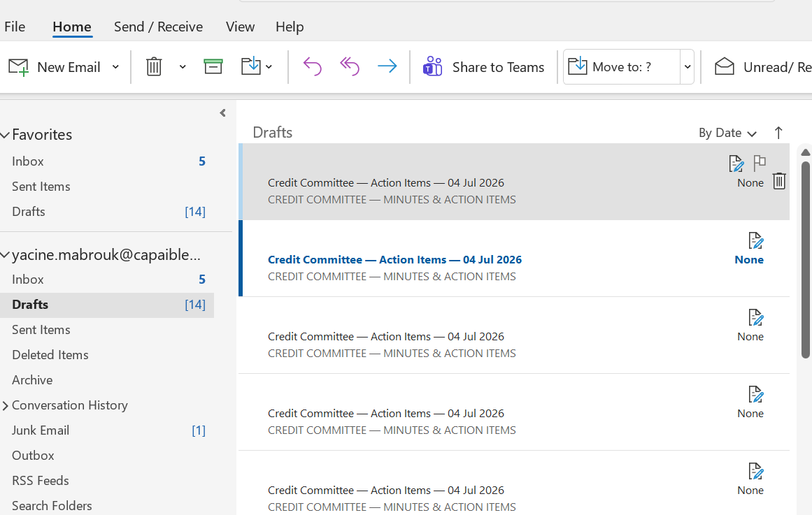Collapse the folder pane with the arrow

222,113
